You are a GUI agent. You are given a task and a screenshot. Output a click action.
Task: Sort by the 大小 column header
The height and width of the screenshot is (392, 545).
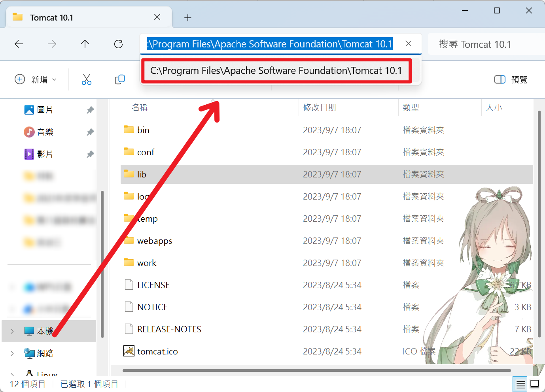[x=494, y=107]
